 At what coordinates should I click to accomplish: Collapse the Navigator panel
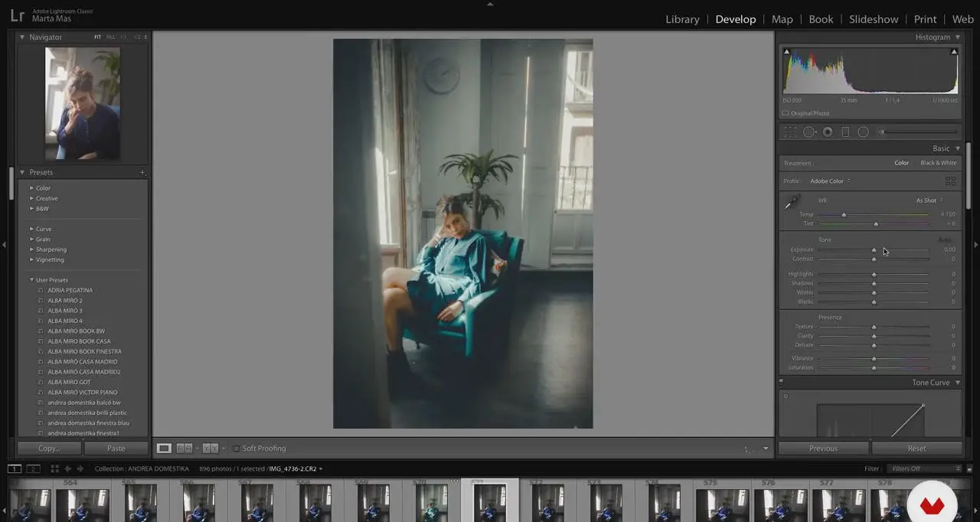(22, 37)
